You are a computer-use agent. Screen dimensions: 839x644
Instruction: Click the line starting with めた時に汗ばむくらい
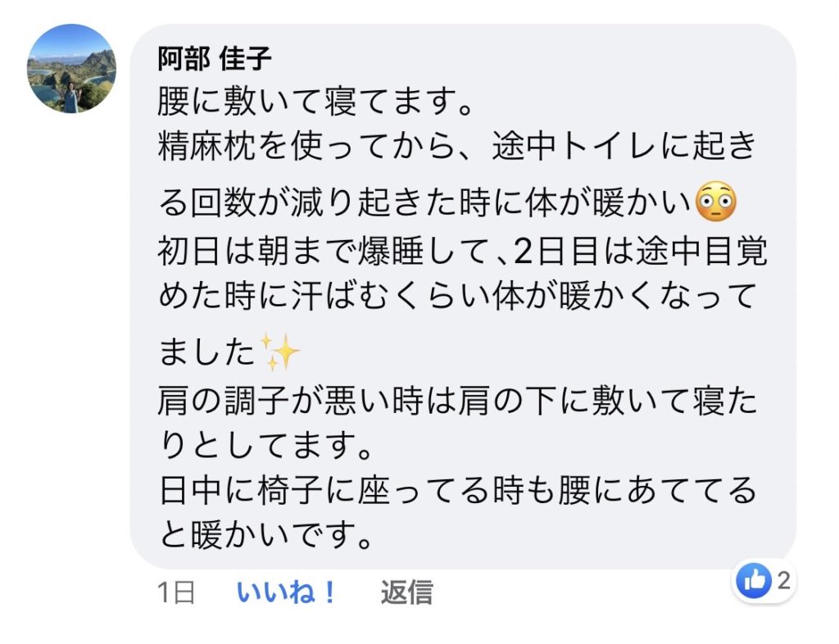pos(455,298)
